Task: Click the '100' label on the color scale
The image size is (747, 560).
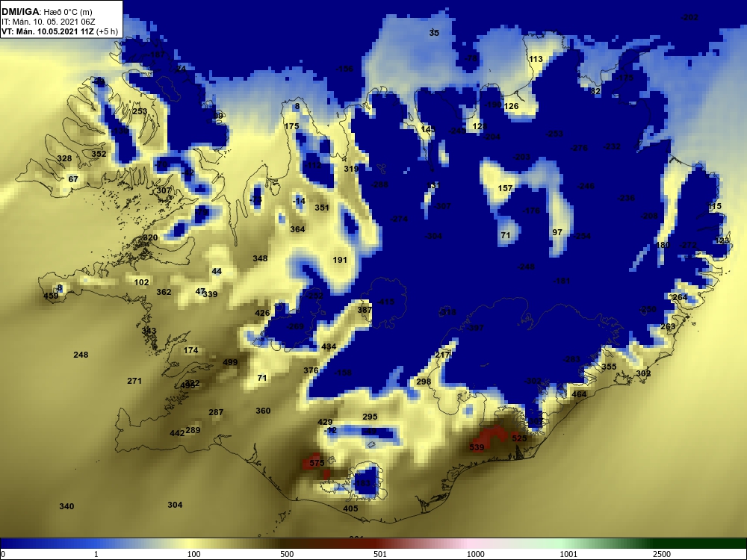Action: (x=193, y=554)
